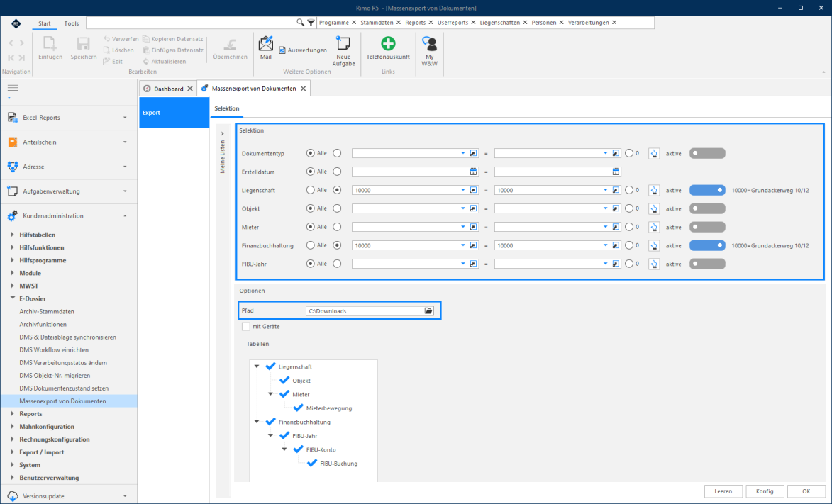Enable the mit Geräte checkbox
This screenshot has width=832, height=504.
pos(245,327)
